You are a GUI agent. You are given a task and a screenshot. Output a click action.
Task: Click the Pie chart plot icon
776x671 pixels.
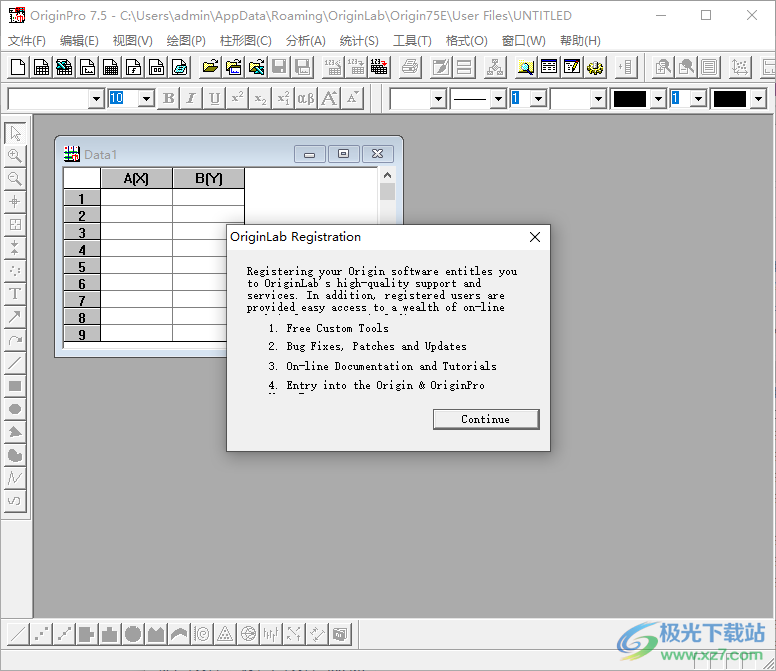133,634
